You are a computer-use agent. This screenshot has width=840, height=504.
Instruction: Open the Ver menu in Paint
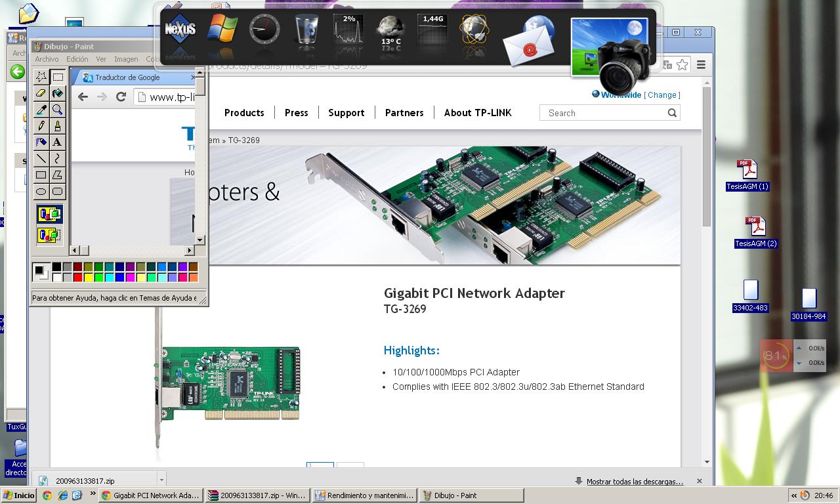(101, 59)
